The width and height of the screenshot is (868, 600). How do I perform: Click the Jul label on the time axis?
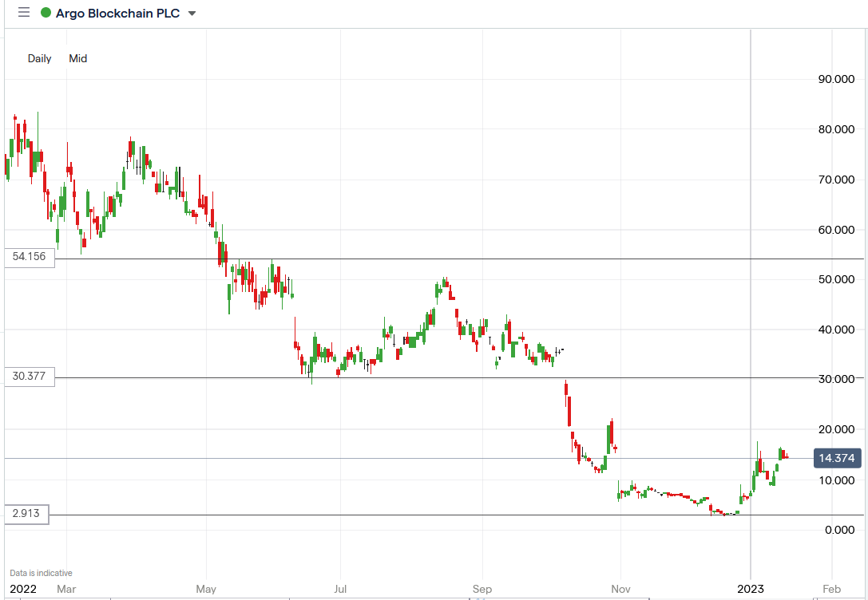[340, 589]
